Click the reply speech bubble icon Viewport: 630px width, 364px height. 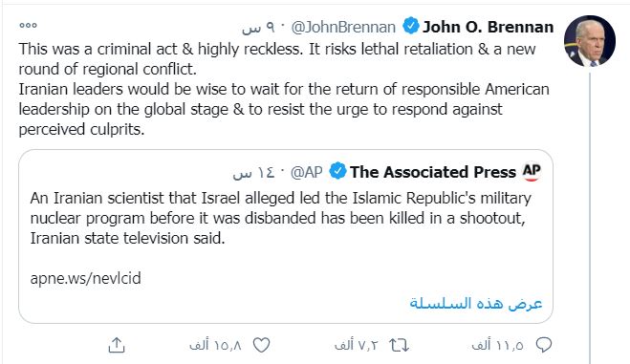click(544, 345)
